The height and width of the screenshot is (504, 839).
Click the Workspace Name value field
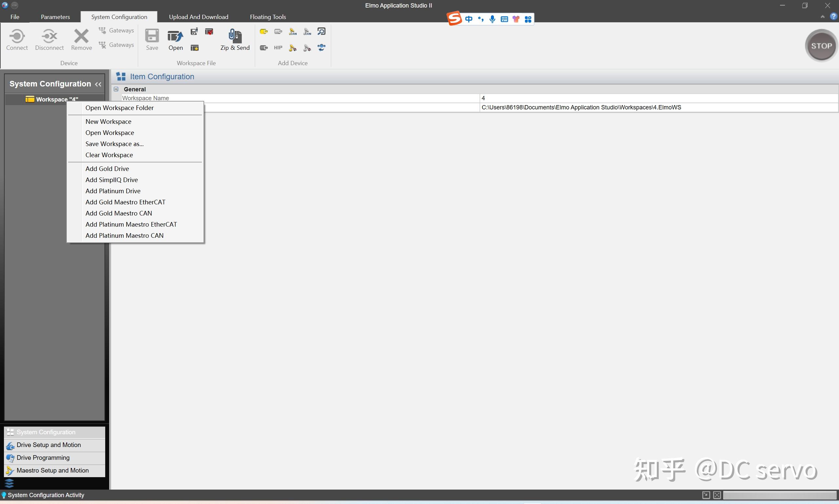pos(658,98)
